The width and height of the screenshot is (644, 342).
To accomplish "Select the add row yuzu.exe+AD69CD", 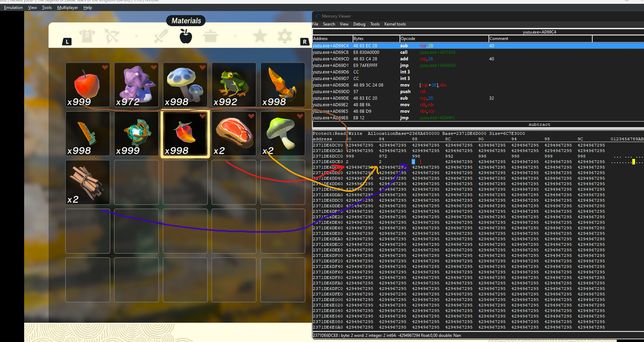I will [478, 59].
